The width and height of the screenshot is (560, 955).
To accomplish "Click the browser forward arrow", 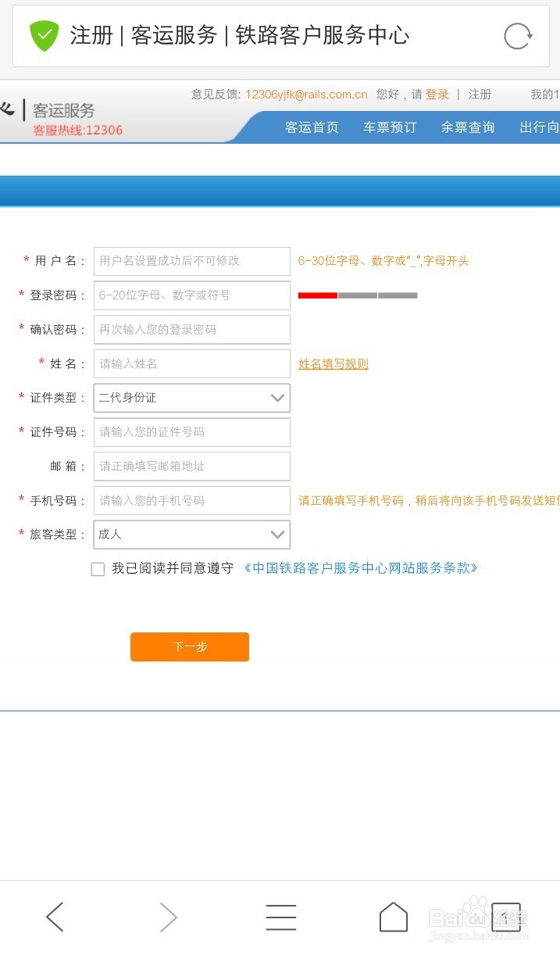I will point(167,916).
